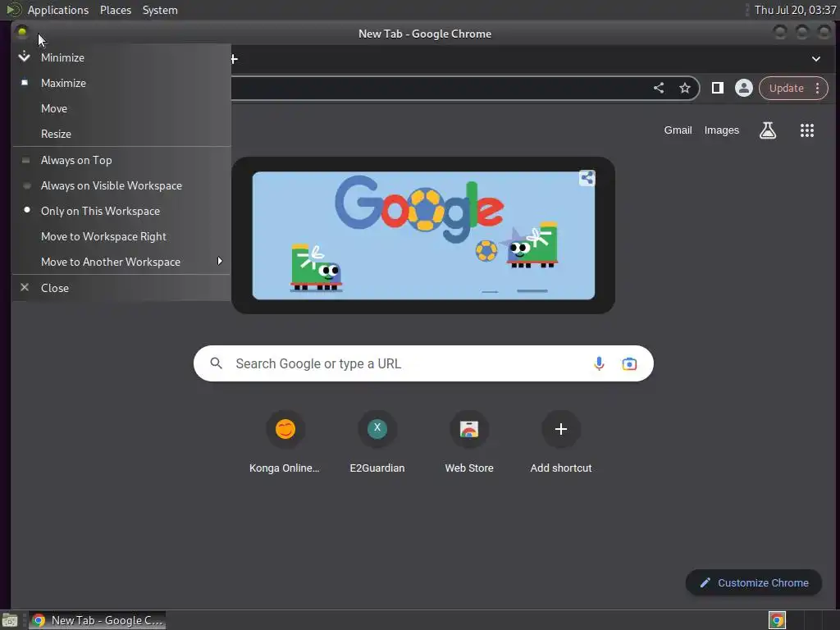
Task: Start voice search with microphone icon
Action: point(599,363)
